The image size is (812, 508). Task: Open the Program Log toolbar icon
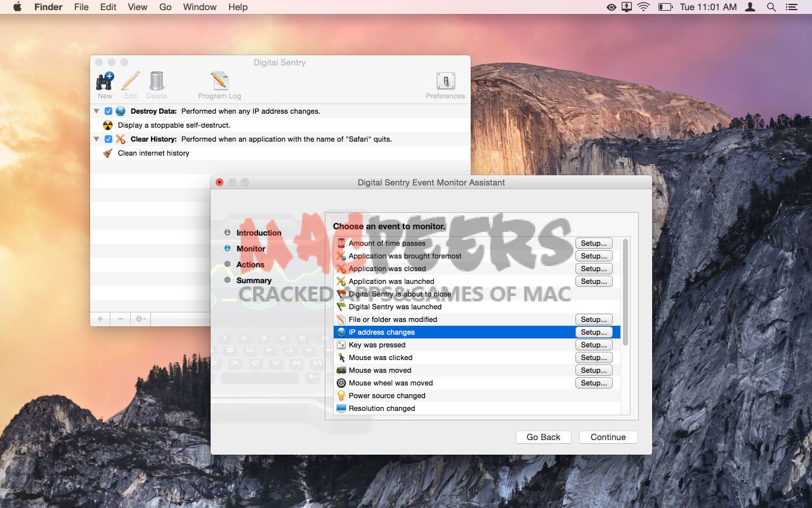click(219, 81)
